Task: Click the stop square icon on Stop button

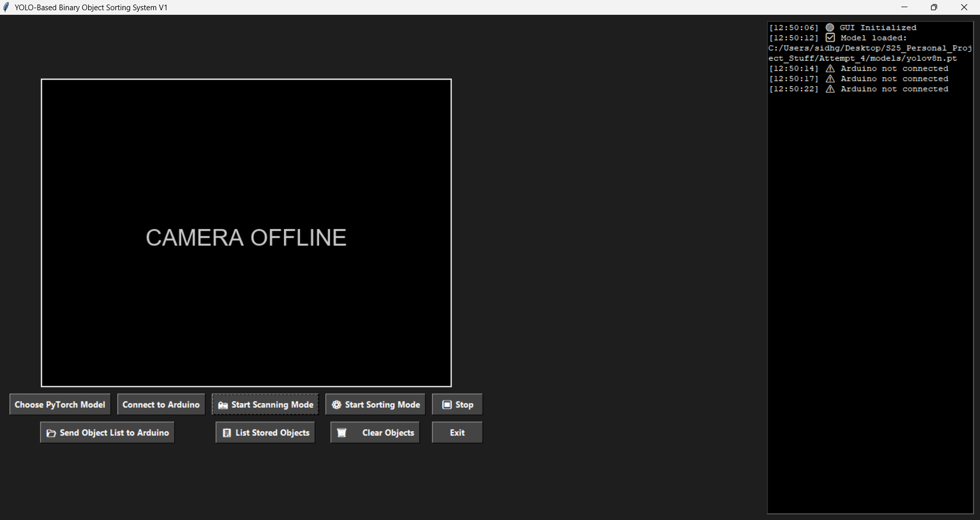Action: coord(447,405)
